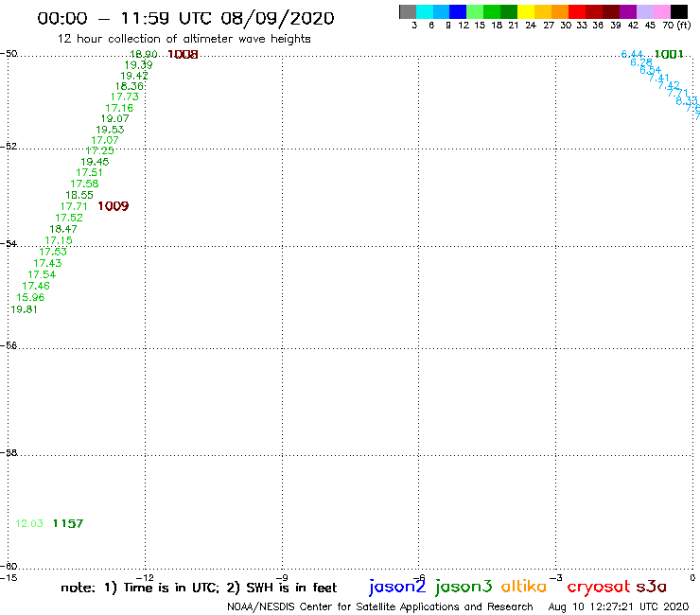Viewport: 700px width, 615px height.
Task: Click the yellow swatch in the color scale
Action: click(x=526, y=11)
